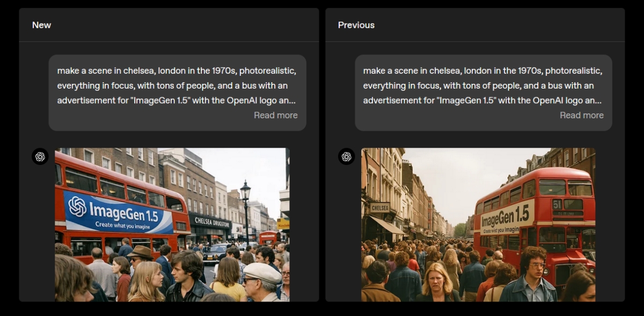Select the 'Previous' panel header
Image resolution: width=644 pixels, height=316 pixels.
click(x=356, y=25)
